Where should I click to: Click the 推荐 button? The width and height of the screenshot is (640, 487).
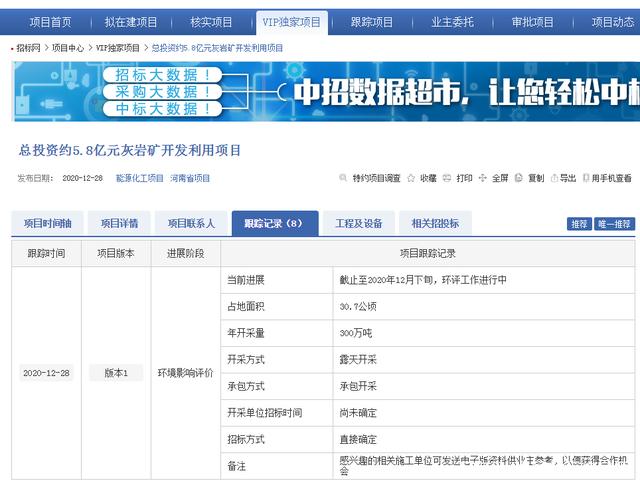tap(579, 224)
